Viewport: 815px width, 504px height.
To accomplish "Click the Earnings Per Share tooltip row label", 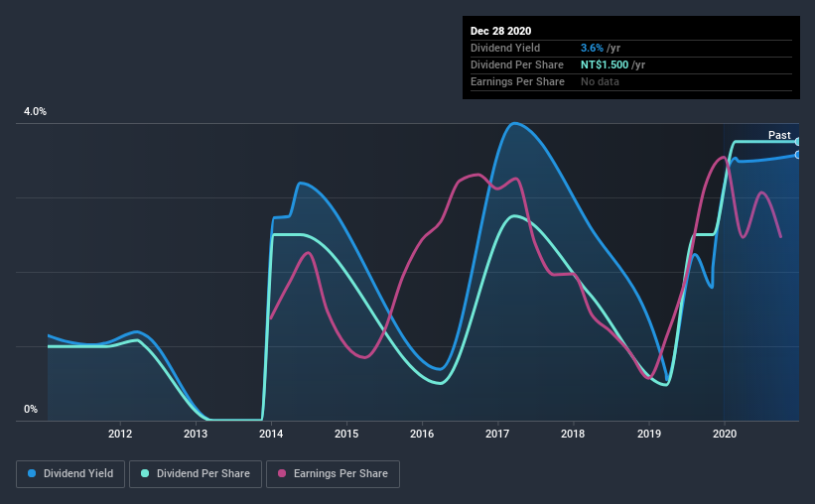I will pos(517,81).
